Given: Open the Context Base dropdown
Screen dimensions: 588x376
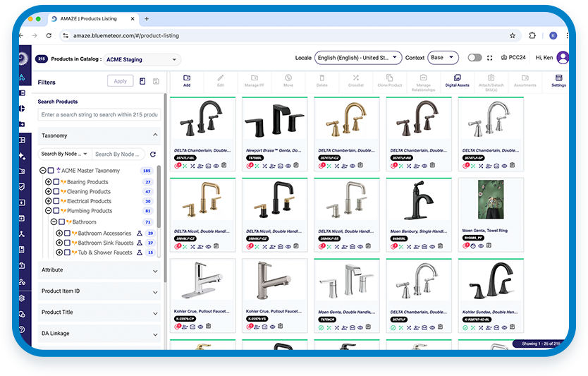Looking at the screenshot, I should click(x=443, y=58).
